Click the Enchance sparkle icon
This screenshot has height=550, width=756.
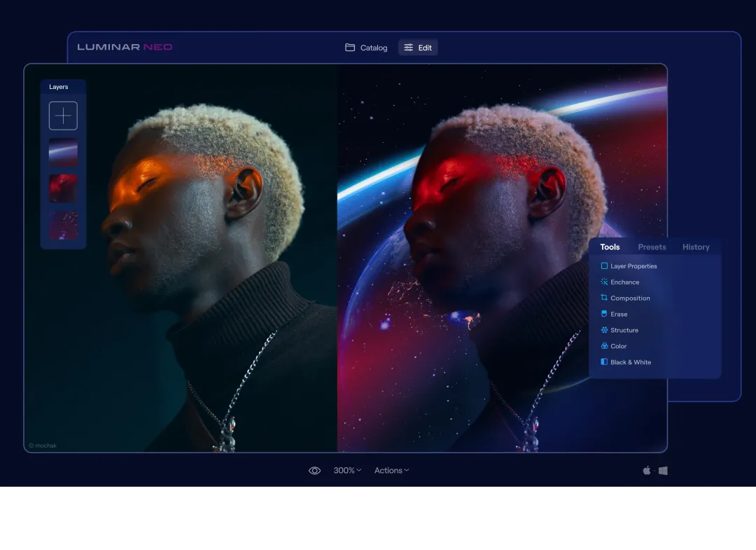pos(604,282)
